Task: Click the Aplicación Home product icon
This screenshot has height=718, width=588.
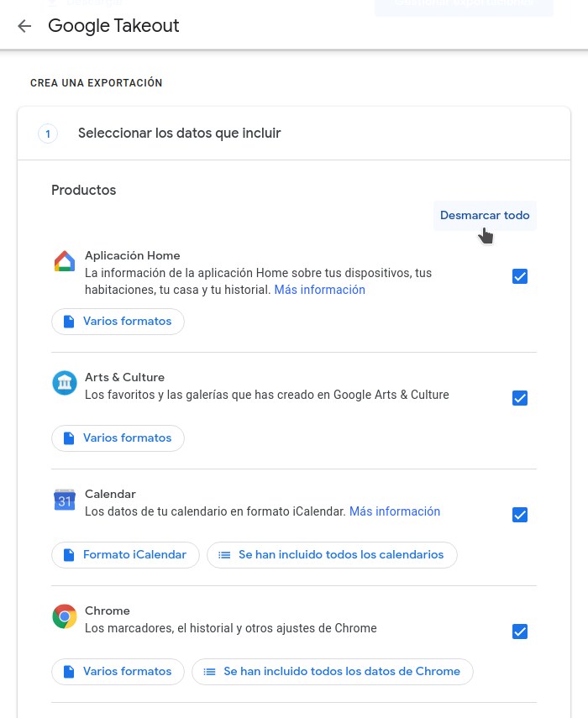Action: (65, 261)
